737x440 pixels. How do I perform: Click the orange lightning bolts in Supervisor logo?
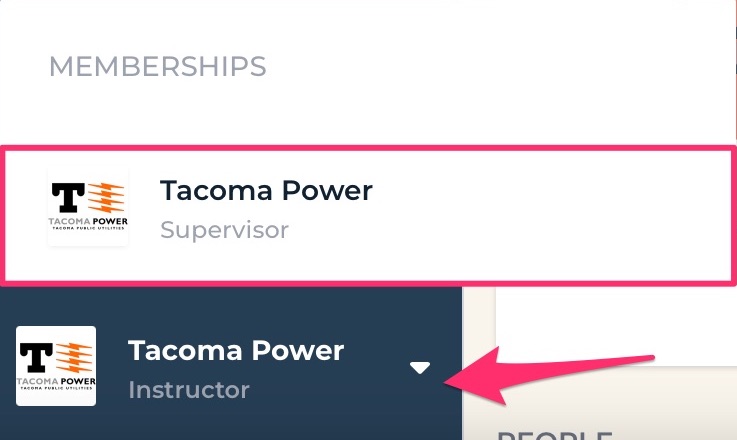(x=106, y=197)
